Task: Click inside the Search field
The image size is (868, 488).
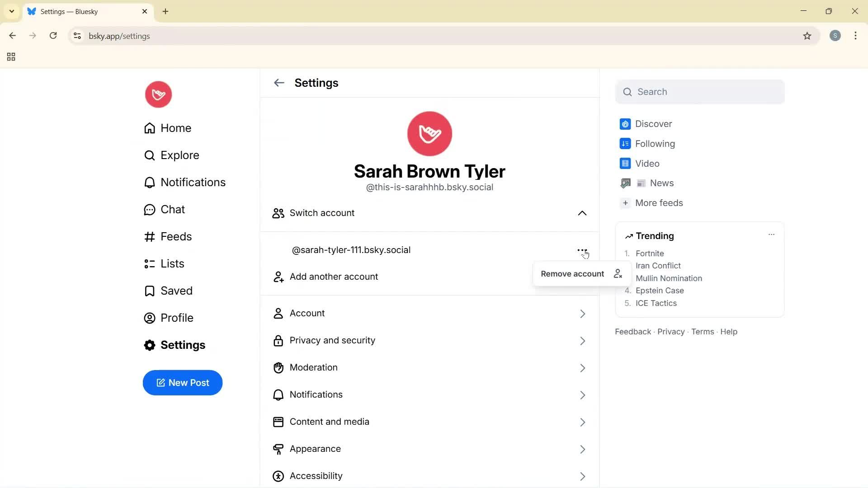Action: pos(700,92)
